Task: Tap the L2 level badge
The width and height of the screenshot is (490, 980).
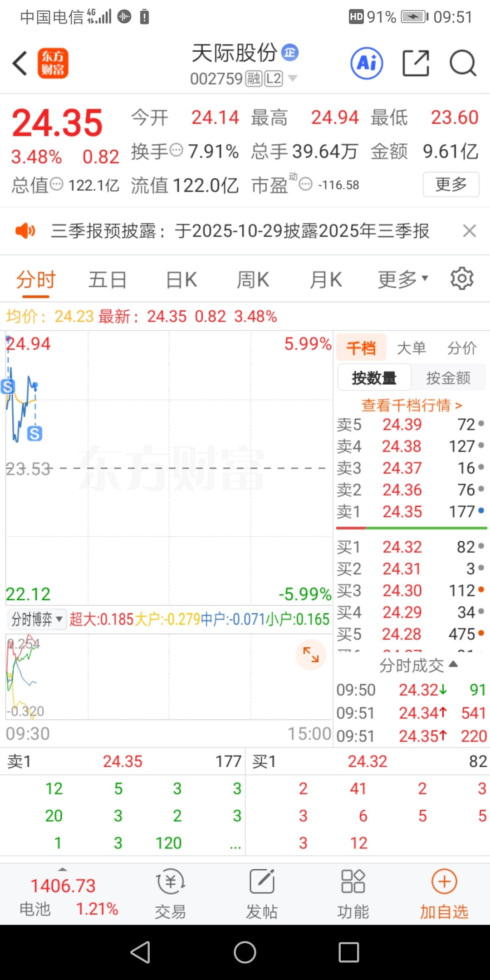Action: [x=274, y=78]
